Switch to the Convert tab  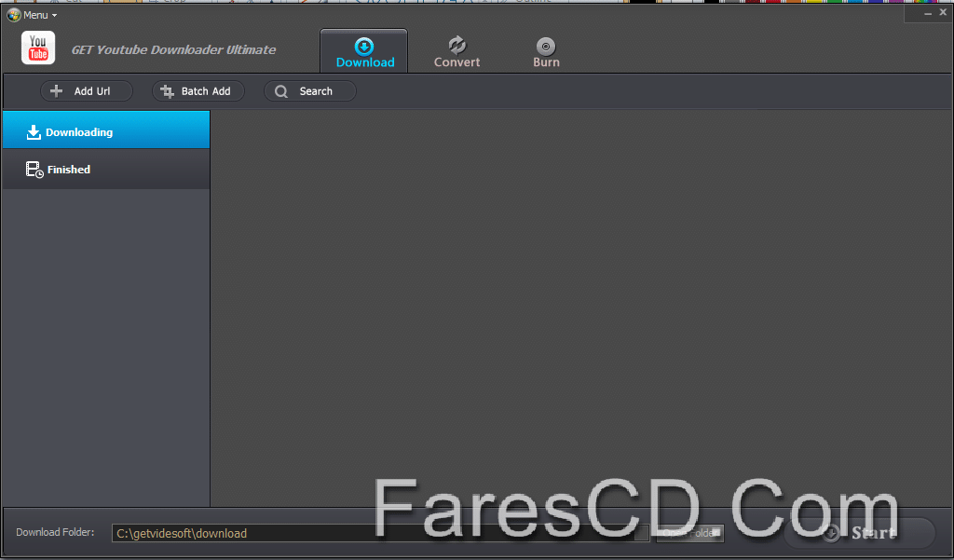point(457,52)
